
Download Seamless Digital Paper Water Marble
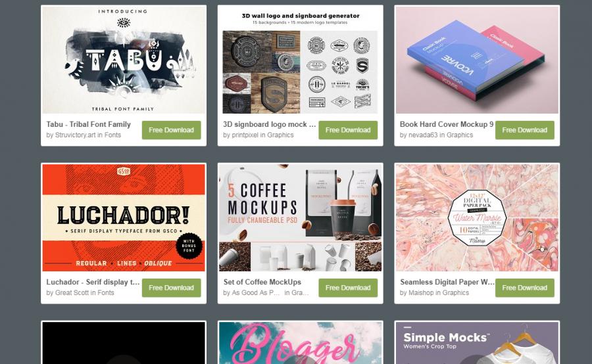pos(524,288)
